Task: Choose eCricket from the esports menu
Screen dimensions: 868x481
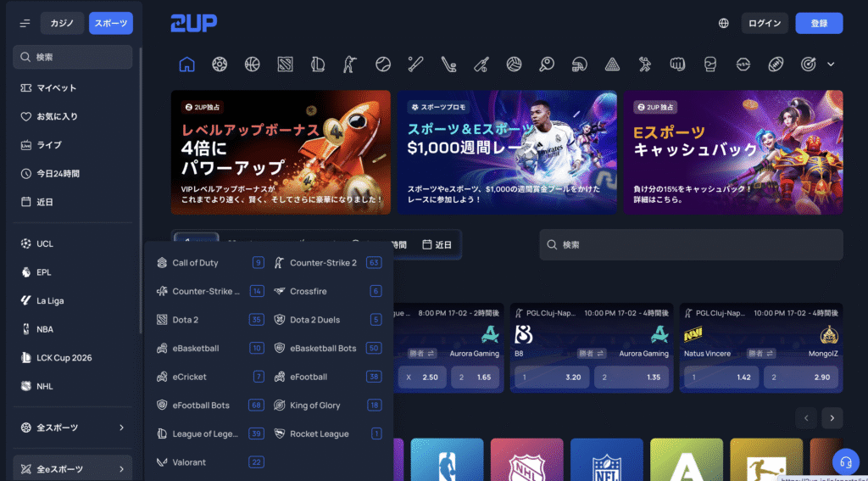Action: (x=210, y=377)
